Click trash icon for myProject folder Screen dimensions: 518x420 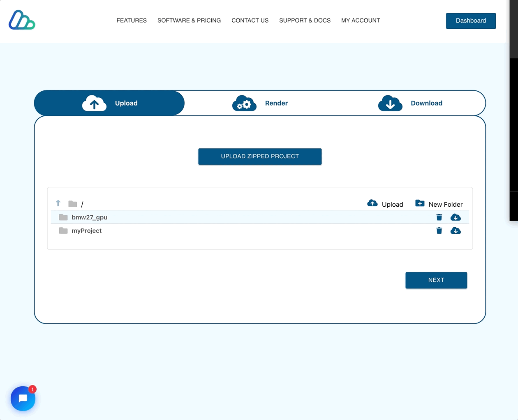(x=439, y=231)
